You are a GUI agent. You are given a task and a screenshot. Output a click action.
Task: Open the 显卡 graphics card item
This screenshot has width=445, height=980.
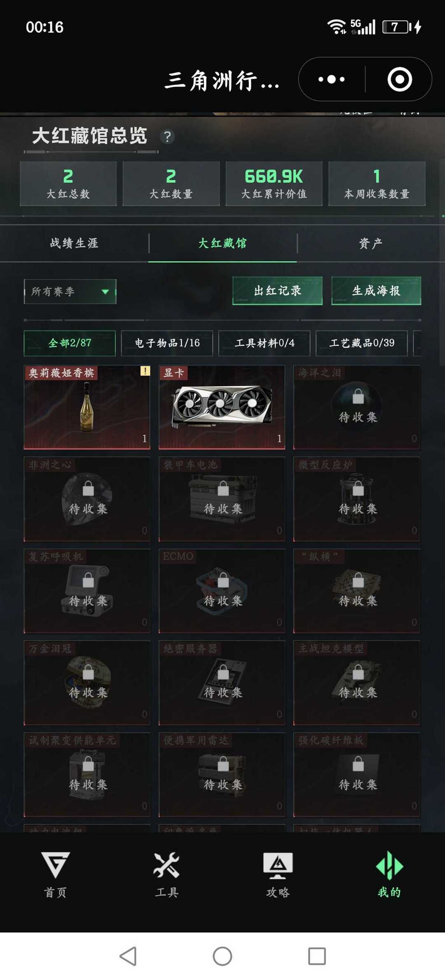[x=222, y=407]
